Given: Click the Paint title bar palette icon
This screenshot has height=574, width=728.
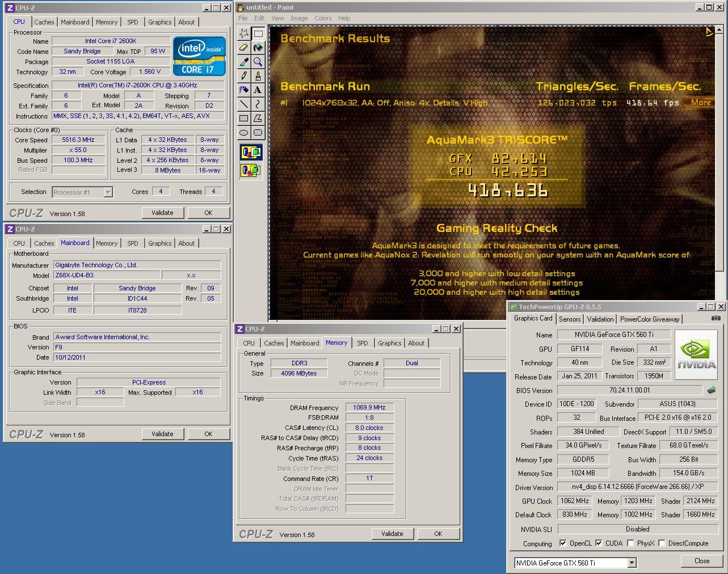Looking at the screenshot, I should tap(241, 7).
